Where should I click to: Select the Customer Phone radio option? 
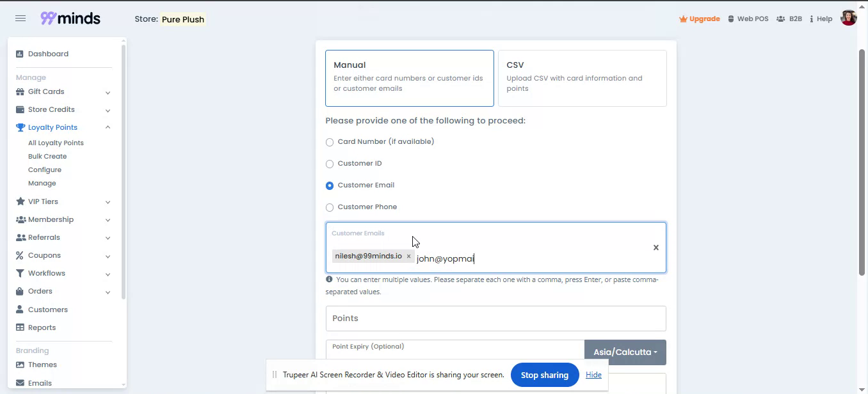click(x=330, y=207)
